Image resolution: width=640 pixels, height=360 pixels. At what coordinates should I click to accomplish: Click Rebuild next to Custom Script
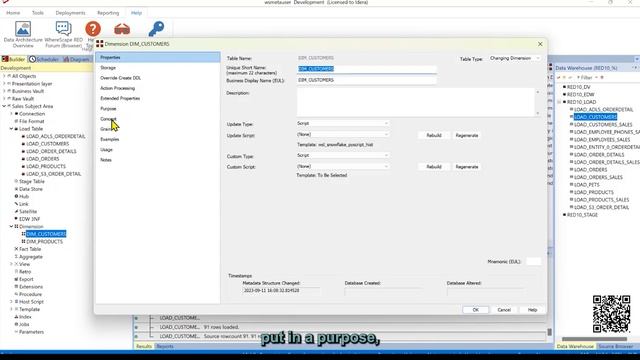point(434,167)
